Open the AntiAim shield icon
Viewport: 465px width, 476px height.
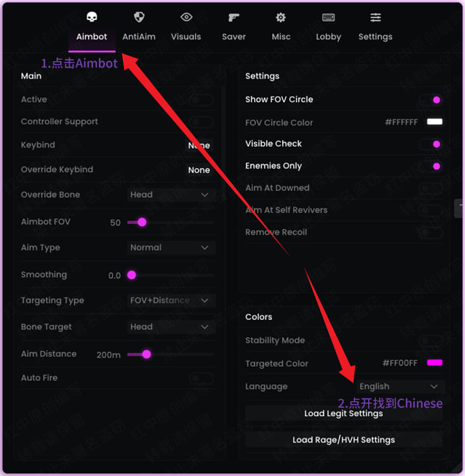[139, 18]
